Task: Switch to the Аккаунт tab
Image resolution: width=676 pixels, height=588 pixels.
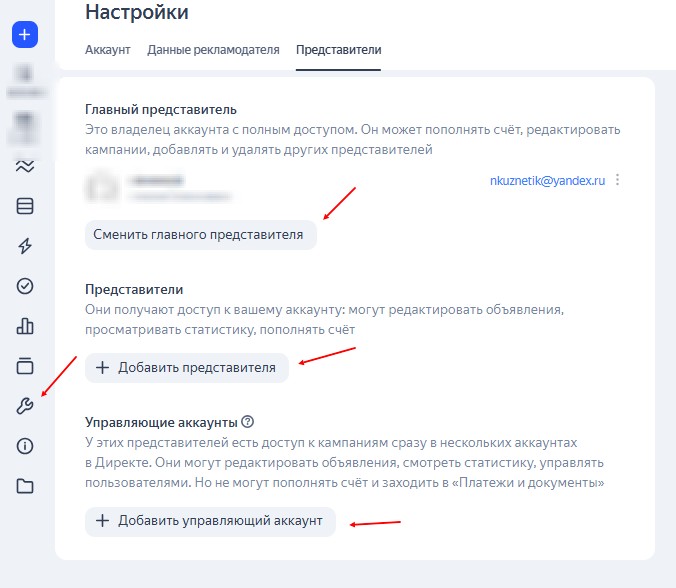Action: [107, 50]
